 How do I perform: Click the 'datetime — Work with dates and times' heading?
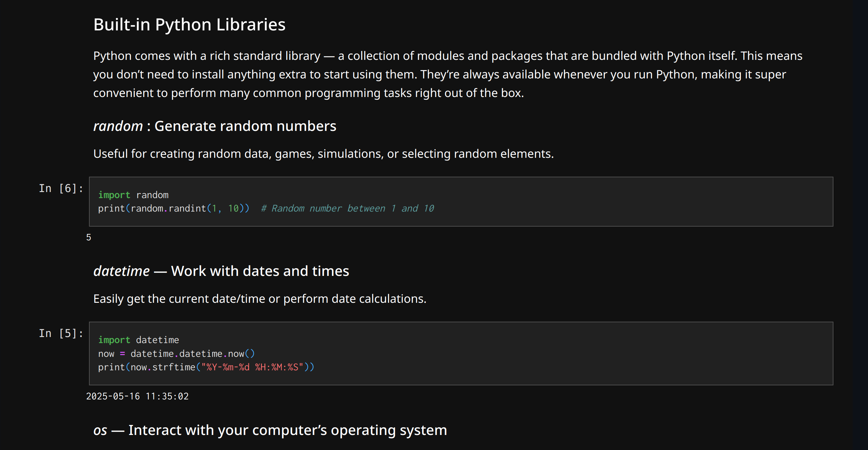[x=221, y=271]
